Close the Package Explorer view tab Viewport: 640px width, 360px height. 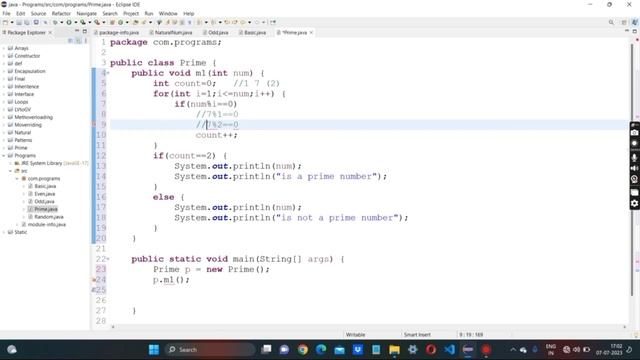(50, 32)
